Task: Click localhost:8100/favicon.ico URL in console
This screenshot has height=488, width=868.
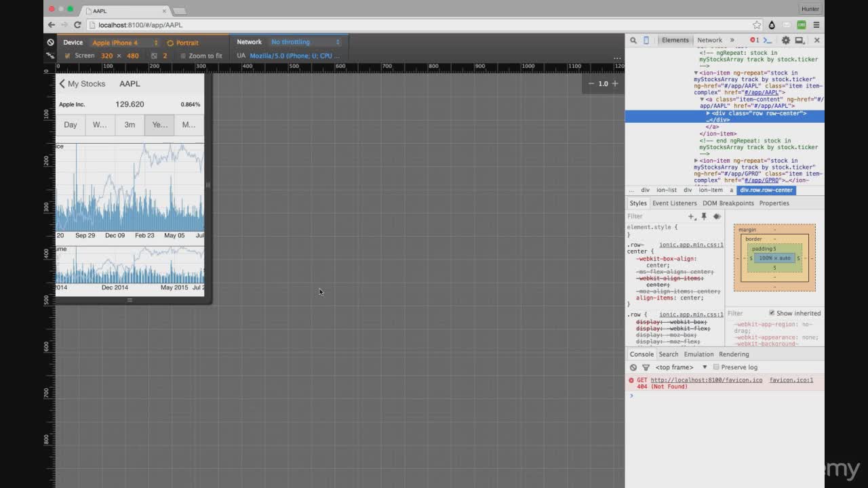Action: click(x=706, y=380)
